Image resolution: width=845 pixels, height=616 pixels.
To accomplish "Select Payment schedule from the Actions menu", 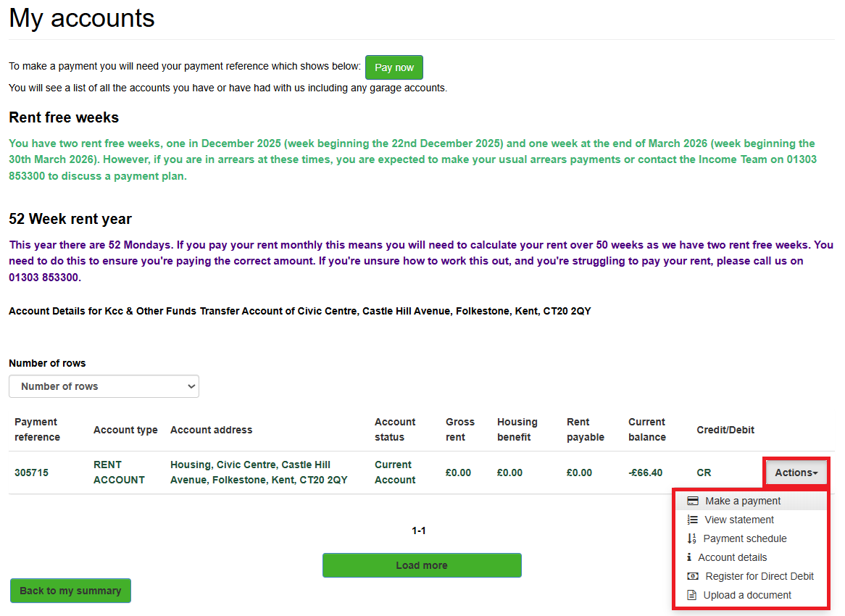I will click(744, 538).
